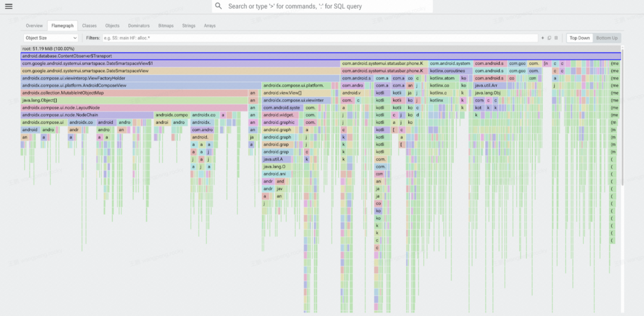Select the Flamegraph tab
This screenshot has width=644, height=316.
point(63,26)
